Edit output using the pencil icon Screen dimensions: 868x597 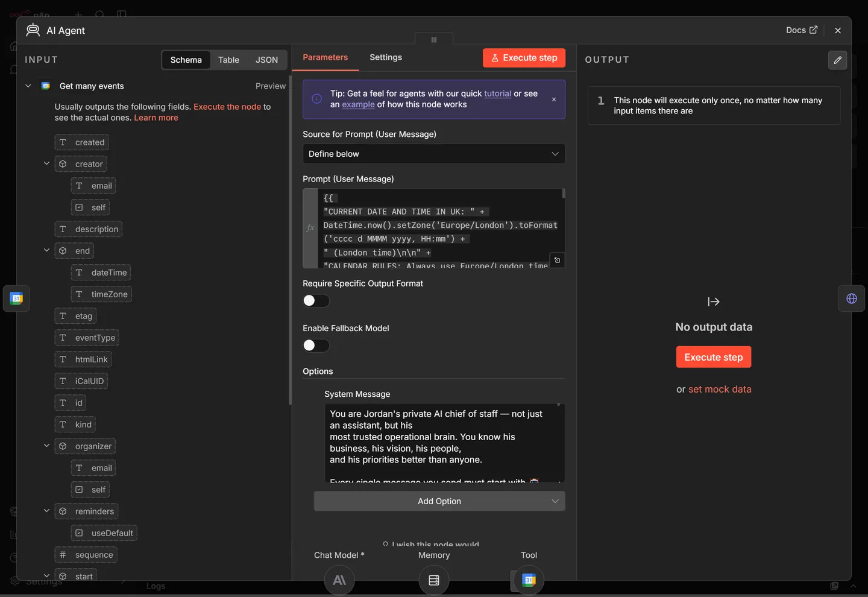pyautogui.click(x=837, y=60)
